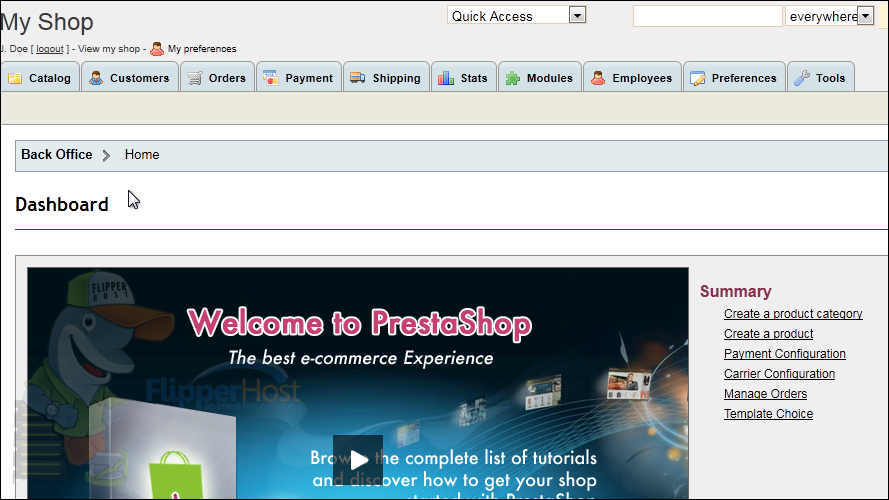Open the My preferences link
This screenshot has height=500, width=889.
tap(202, 49)
